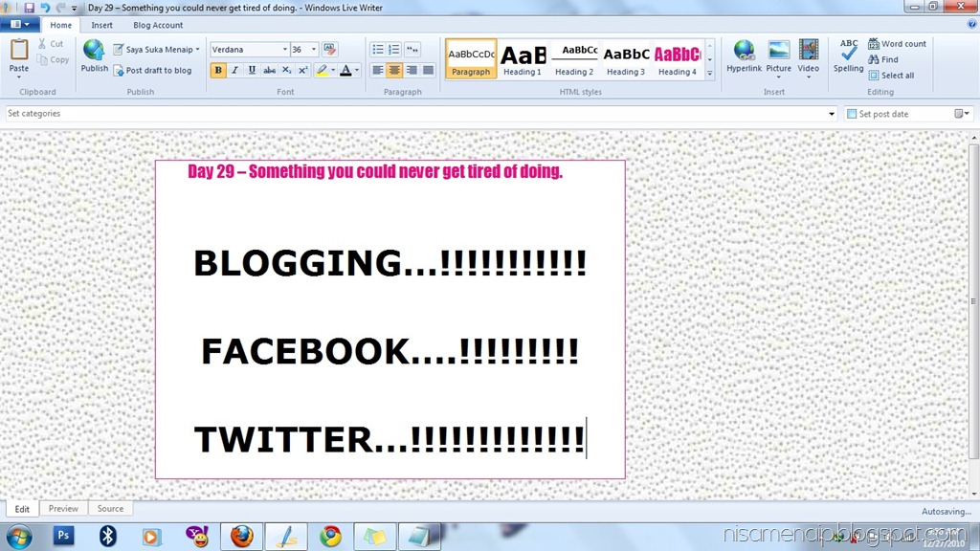Apply the Paragraph HTML style
Screen dimensions: 980x551
pyautogui.click(x=471, y=58)
